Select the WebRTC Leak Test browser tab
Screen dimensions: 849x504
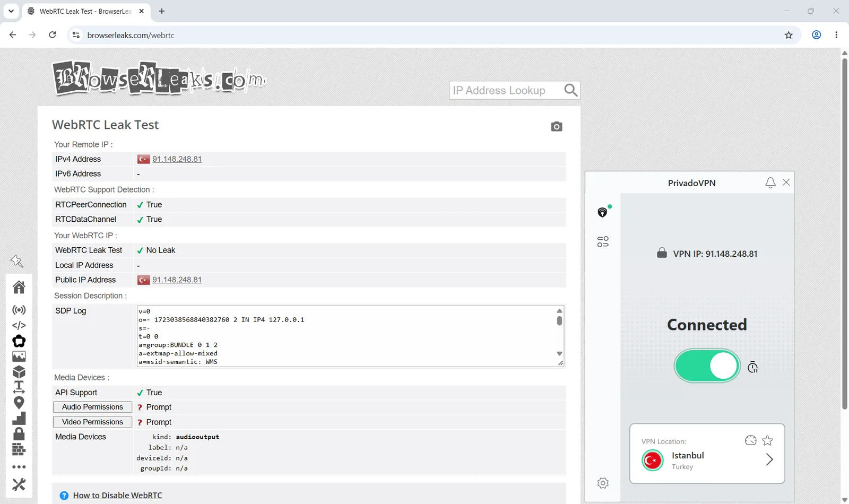(x=85, y=11)
